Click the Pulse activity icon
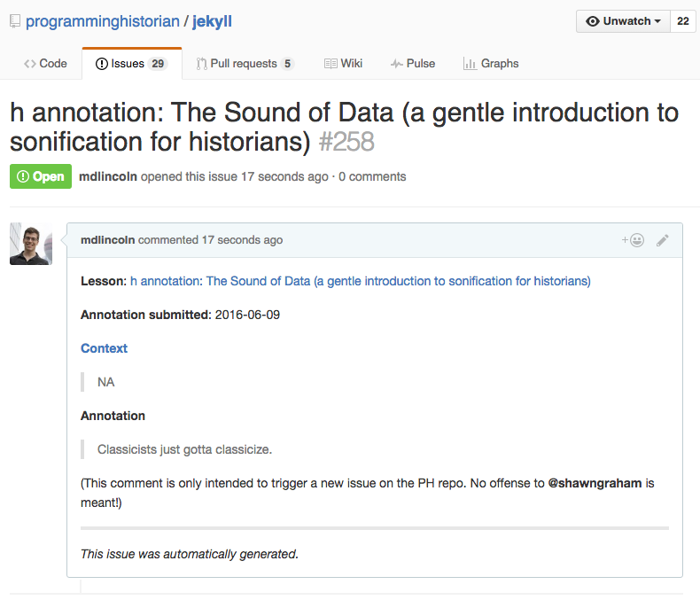The image size is (700, 600). click(x=396, y=64)
